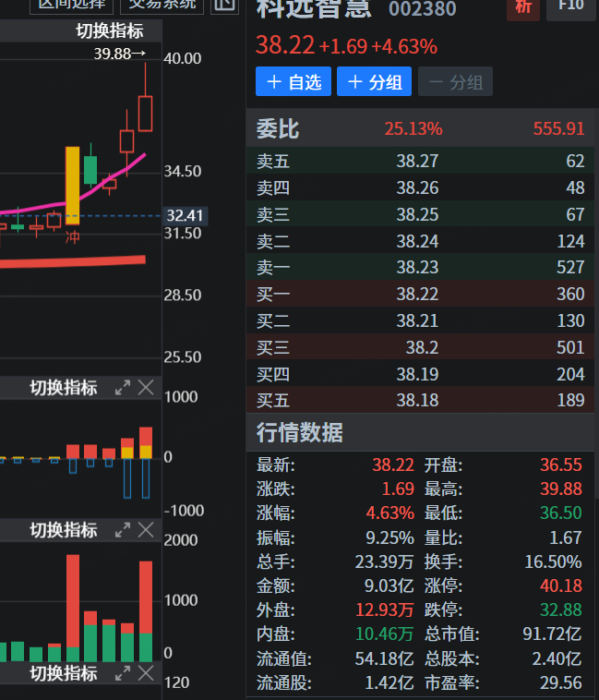This screenshot has height=700, width=599.
Task: Select the 买三 bid row at 38.2
Action: tap(420, 347)
